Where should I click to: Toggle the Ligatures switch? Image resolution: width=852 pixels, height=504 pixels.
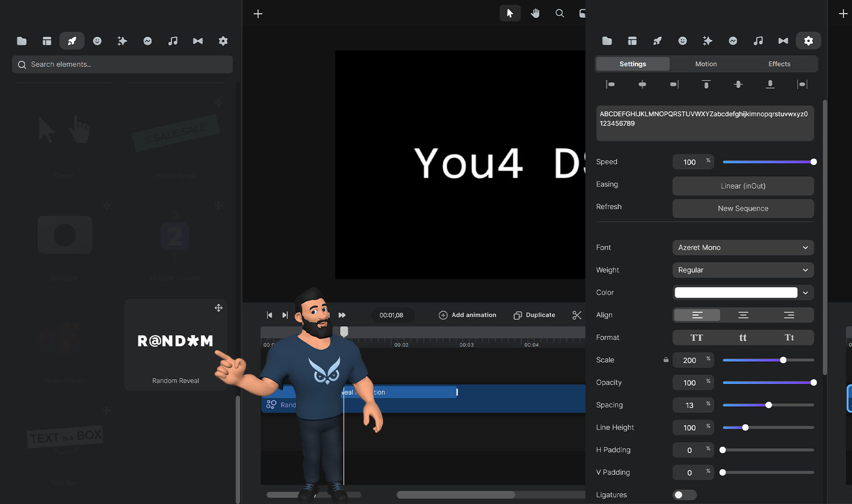point(684,495)
